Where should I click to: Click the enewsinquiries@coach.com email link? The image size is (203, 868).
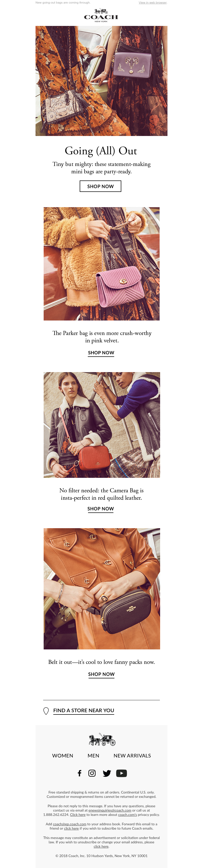pos(110,810)
